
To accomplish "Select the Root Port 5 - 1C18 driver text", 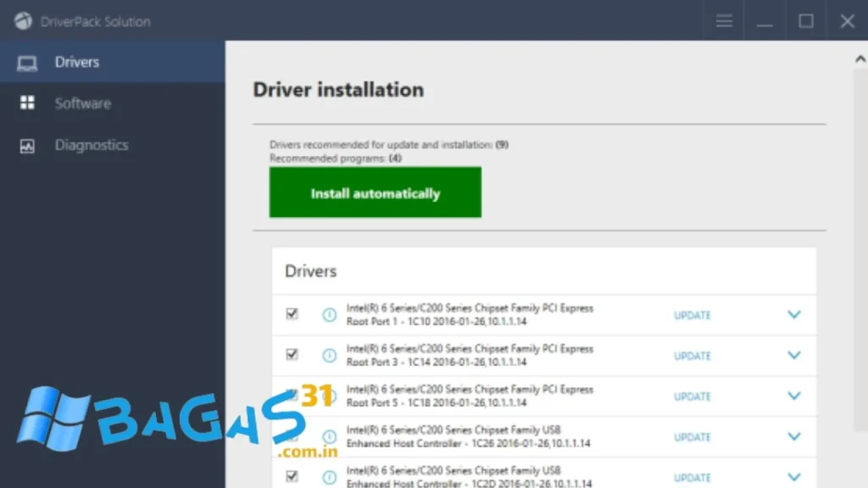I will (x=470, y=396).
